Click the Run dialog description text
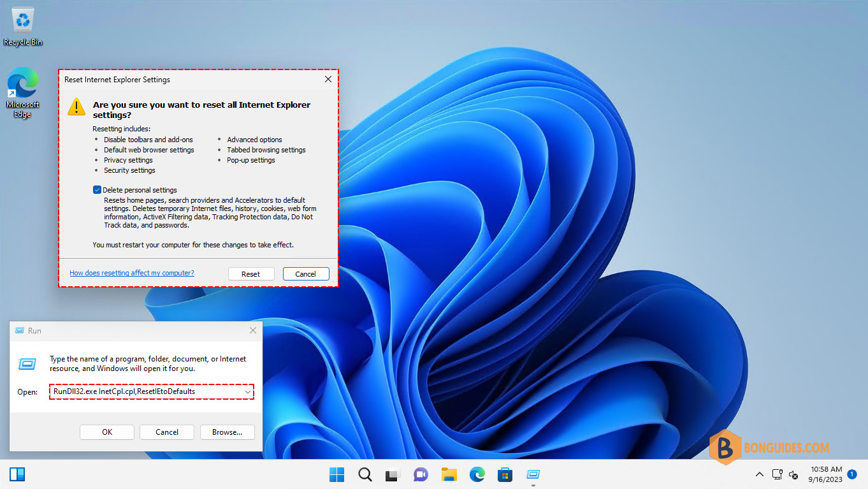Screen dimensions: 868x489 coord(148,363)
